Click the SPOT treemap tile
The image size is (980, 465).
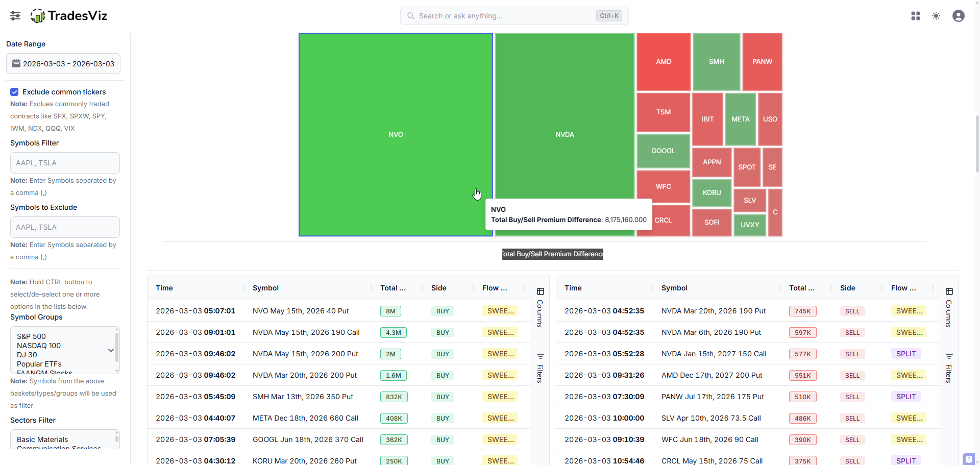[x=747, y=167]
